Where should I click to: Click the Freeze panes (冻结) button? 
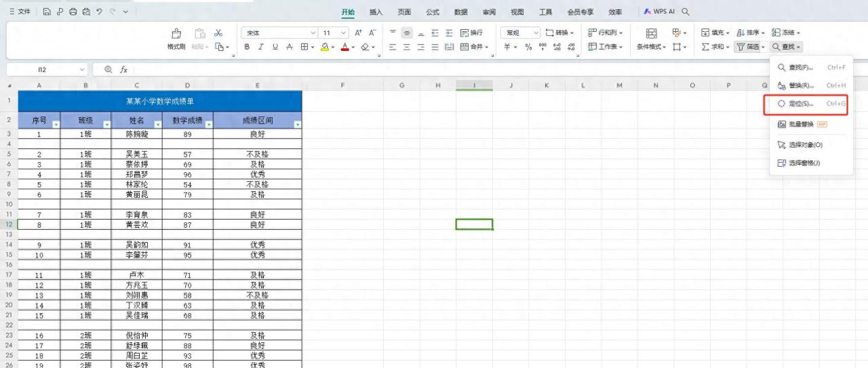[x=786, y=33]
